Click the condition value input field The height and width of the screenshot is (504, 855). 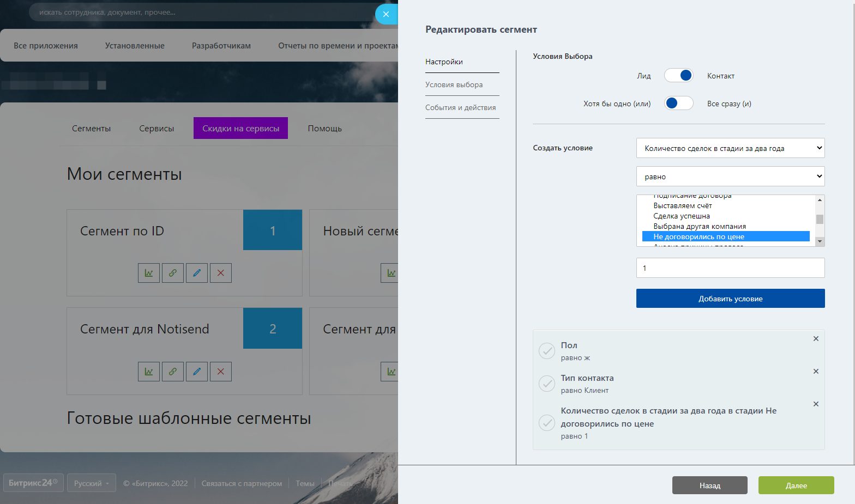point(730,268)
